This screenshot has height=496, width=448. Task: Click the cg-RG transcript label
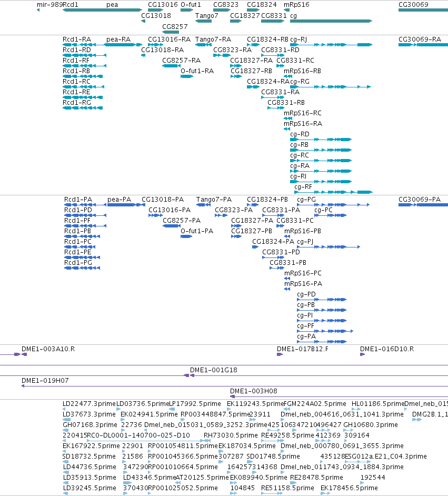(x=300, y=81)
